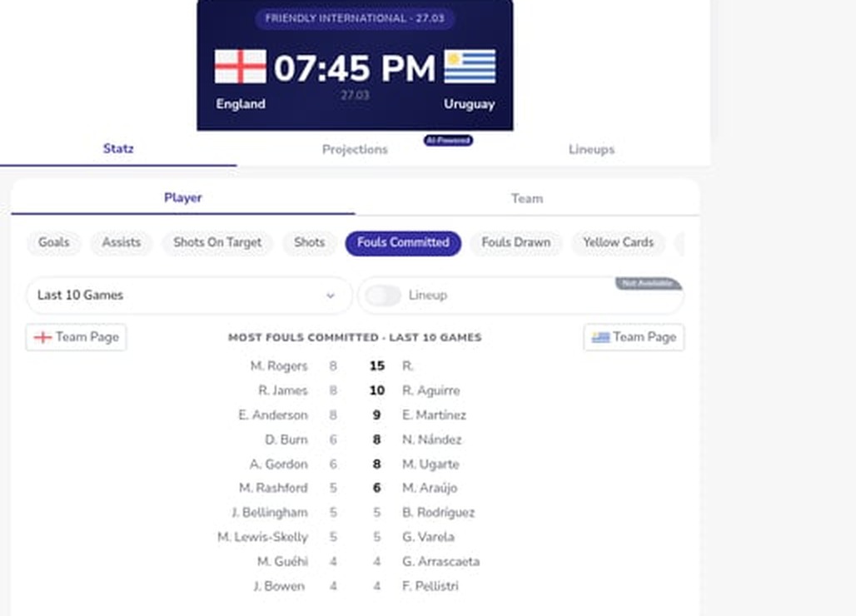856x616 pixels.
Task: Select the Yellow Cards filter
Action: [x=619, y=243]
